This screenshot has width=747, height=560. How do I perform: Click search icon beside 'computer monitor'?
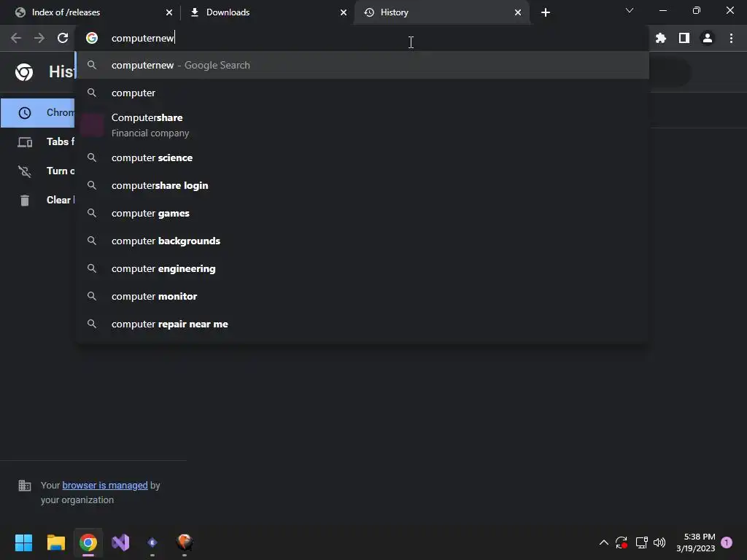92,296
